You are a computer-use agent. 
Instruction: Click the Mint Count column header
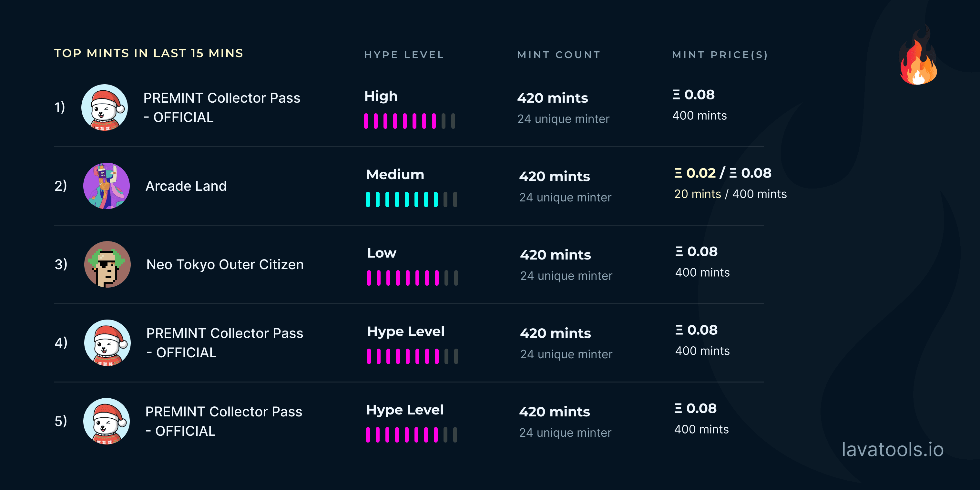pyautogui.click(x=559, y=55)
